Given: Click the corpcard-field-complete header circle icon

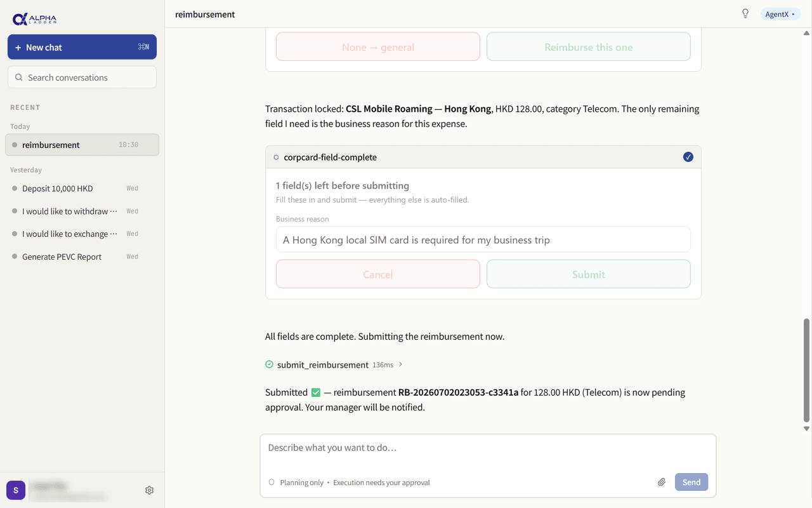Looking at the screenshot, I should click(276, 157).
